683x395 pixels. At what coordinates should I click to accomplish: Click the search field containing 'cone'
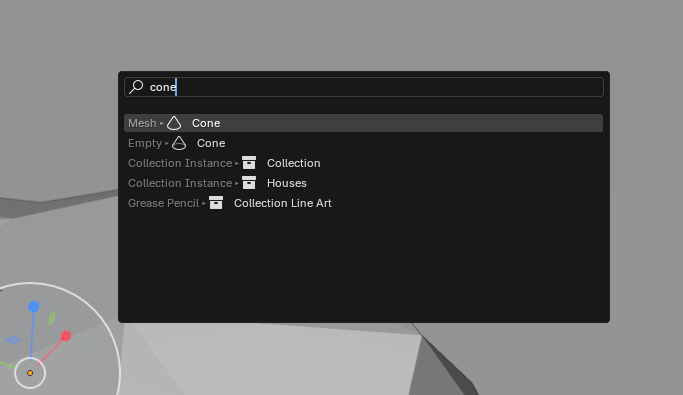click(x=364, y=87)
